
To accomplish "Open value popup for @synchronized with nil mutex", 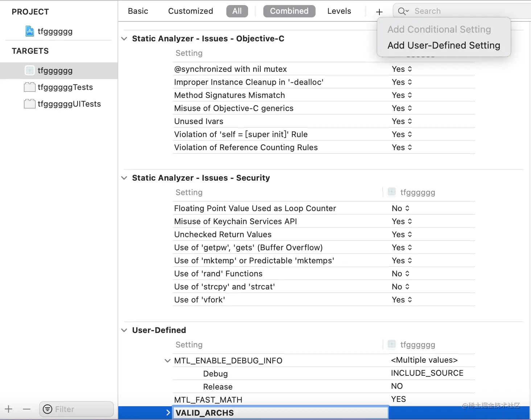I will click(402, 69).
